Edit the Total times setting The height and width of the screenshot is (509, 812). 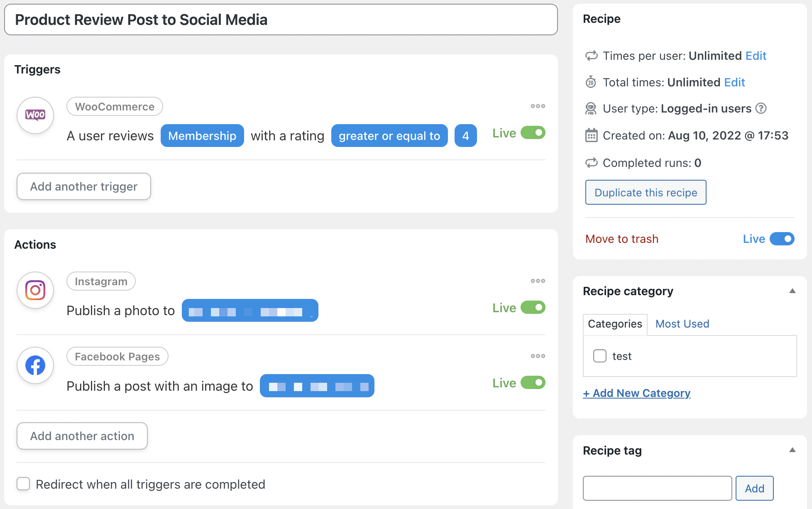point(734,82)
